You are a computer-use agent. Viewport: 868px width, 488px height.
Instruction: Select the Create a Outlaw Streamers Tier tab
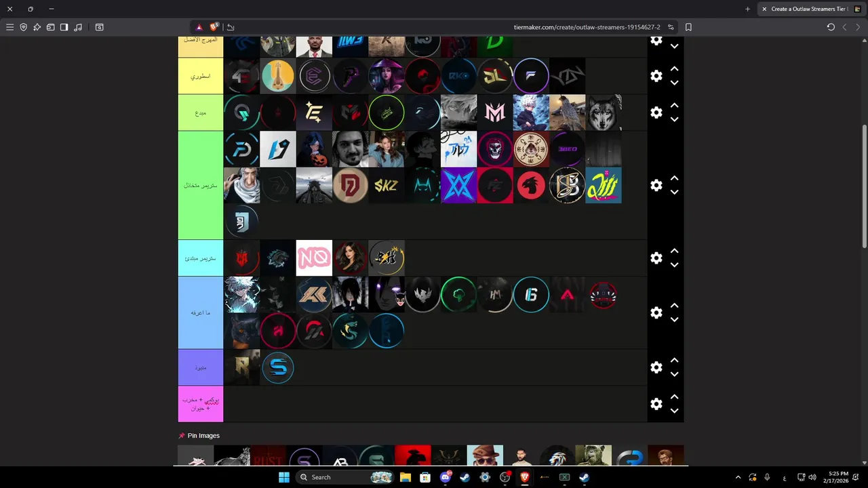(810, 9)
